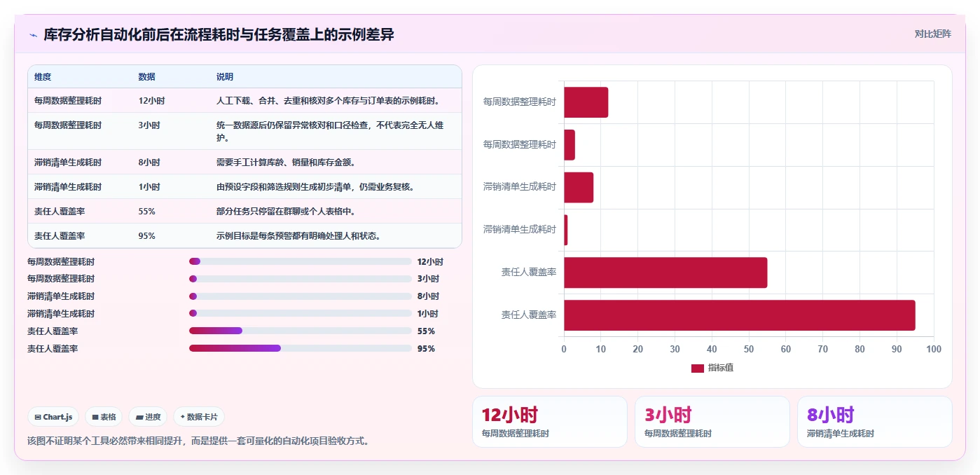Image resolution: width=980 pixels, height=475 pixels.
Task: Click the top chart bar ending at 12
Action: [x=586, y=102]
